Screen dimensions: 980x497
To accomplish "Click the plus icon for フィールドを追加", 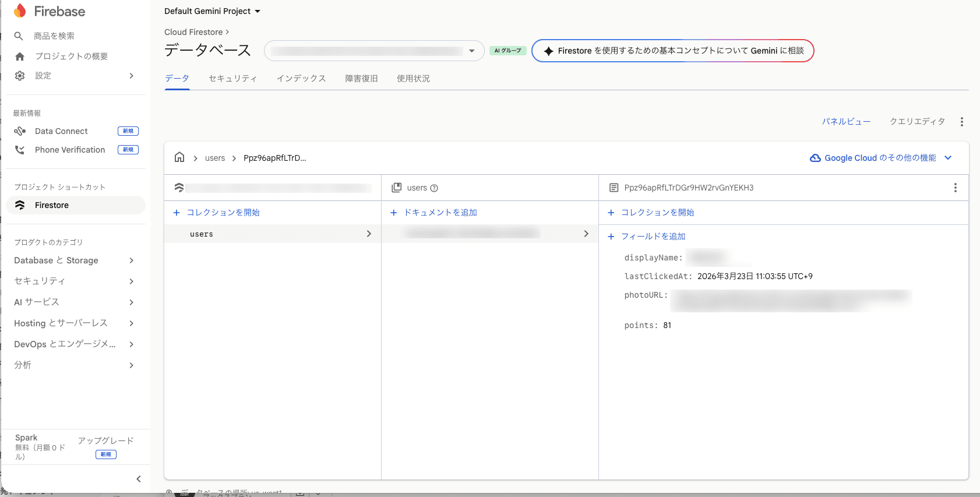I will pyautogui.click(x=611, y=237).
